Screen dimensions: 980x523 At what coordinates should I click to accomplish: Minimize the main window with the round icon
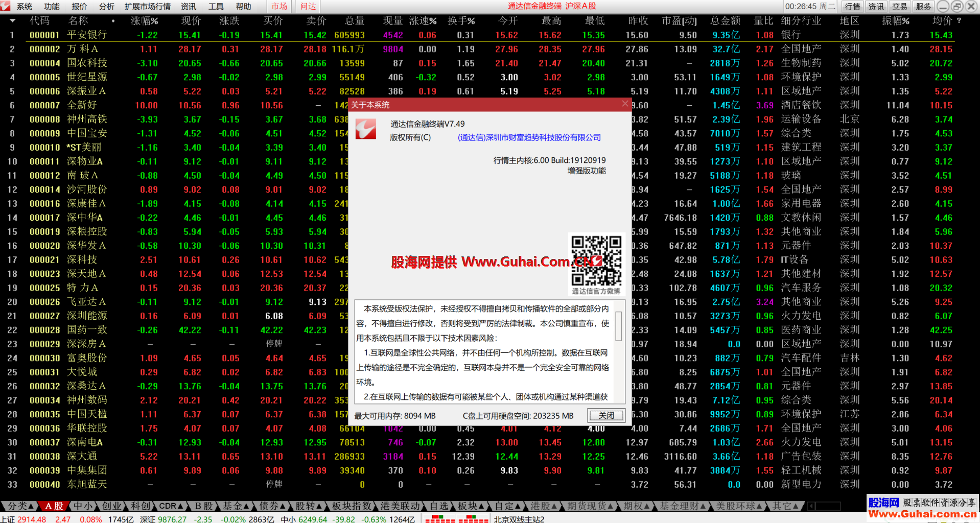943,7
